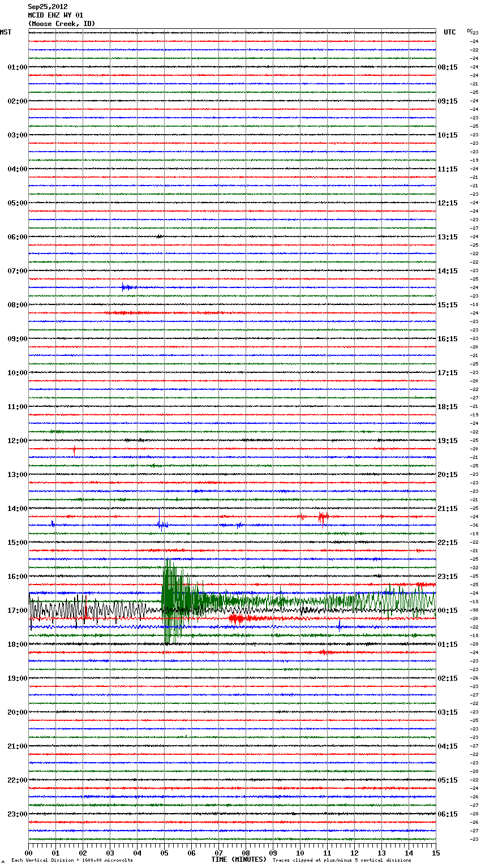Click the '-36' DC offset value
Image resolution: width=481 pixels, height=868 pixels.
point(474,526)
